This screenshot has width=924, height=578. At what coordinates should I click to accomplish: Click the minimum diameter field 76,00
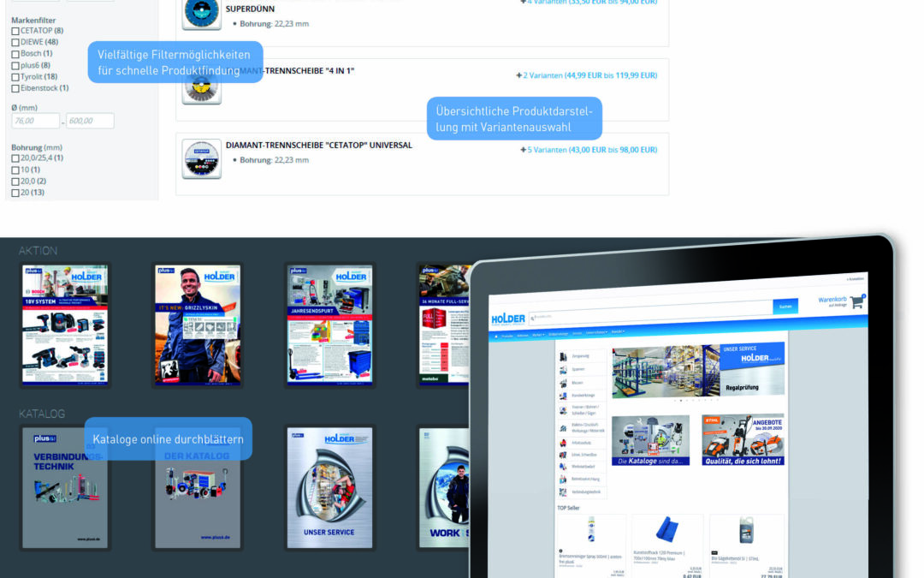click(35, 121)
